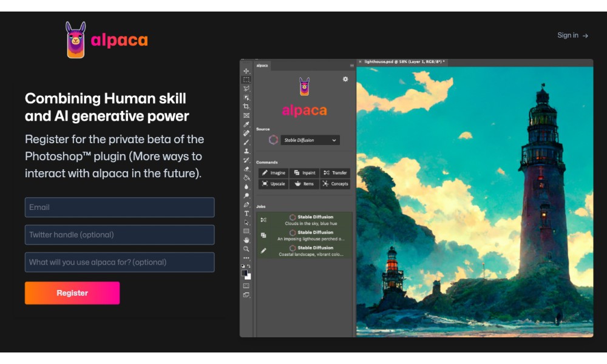607x364 pixels.
Task: Select the Dodge tool
Action: (x=246, y=196)
